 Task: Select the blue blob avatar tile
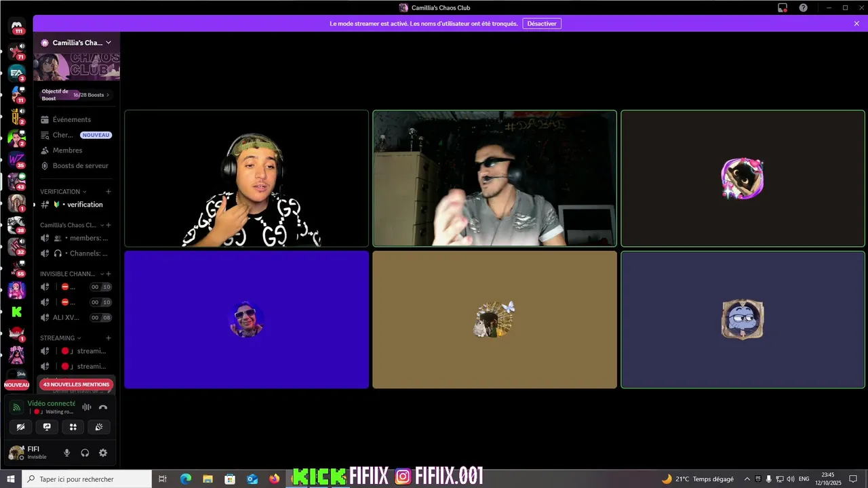point(743,319)
